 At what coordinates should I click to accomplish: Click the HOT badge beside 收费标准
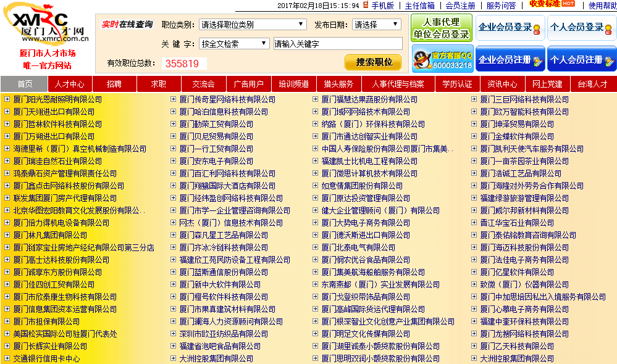pyautogui.click(x=568, y=4)
